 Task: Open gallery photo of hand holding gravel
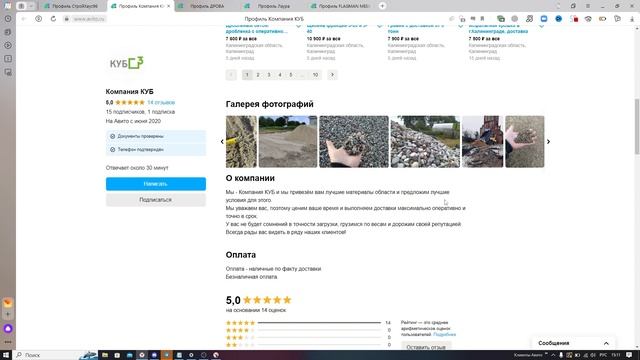pyautogui.click(x=354, y=142)
